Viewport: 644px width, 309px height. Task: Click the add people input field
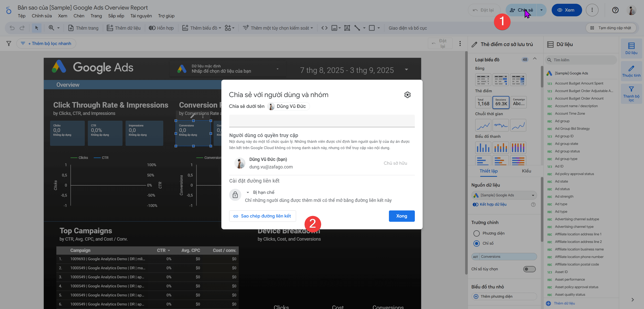[322, 121]
